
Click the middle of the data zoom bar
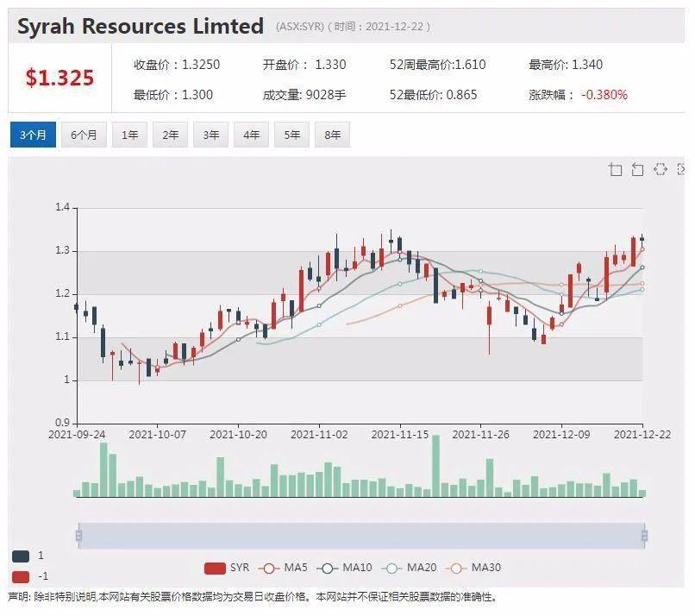pyautogui.click(x=361, y=536)
